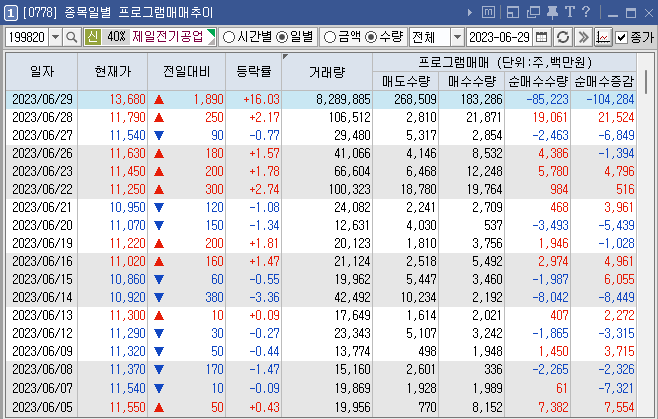Screen dimensions: 658x419
Task: Click the 거래량 column header
Action: tap(327, 73)
